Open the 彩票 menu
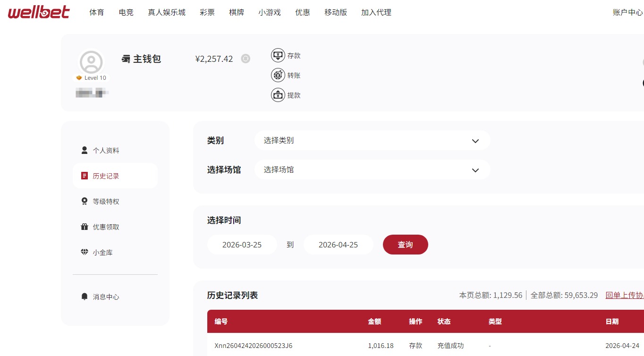The width and height of the screenshot is (644, 356). point(207,12)
